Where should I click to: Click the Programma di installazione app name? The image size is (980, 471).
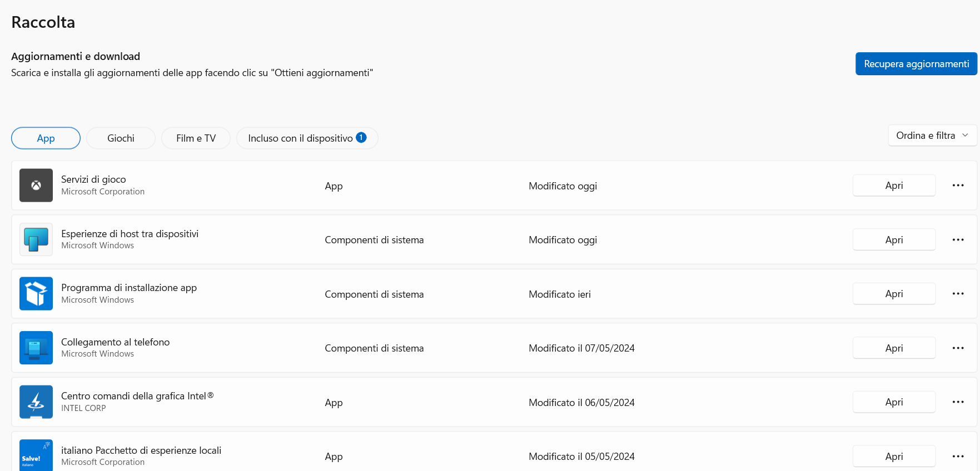pyautogui.click(x=129, y=288)
